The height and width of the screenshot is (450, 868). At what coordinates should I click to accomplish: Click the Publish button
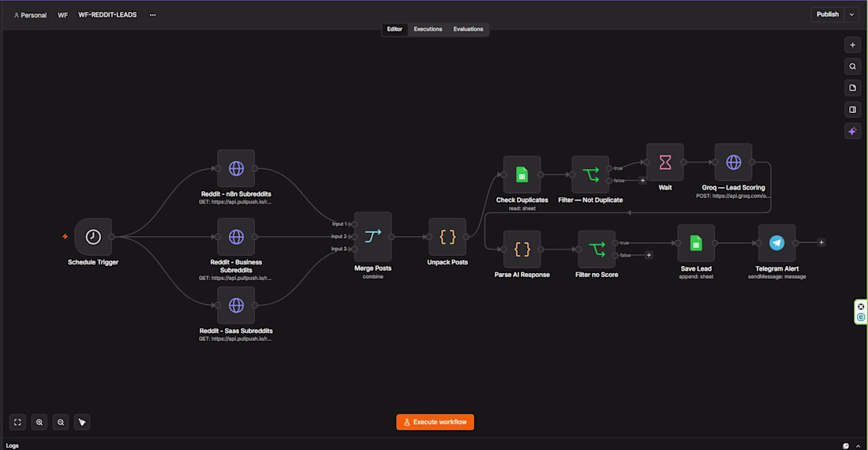[x=828, y=14]
